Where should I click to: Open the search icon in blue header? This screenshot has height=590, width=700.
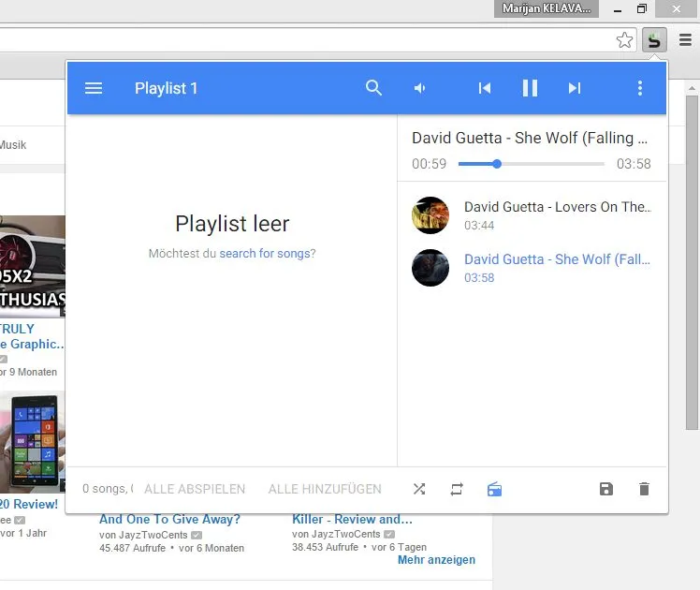373,88
